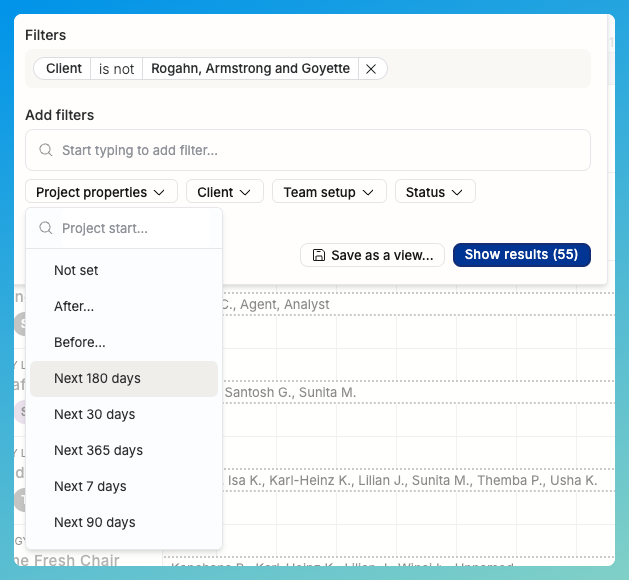
Task: Select 'Next 90 days' option
Action: 94,522
